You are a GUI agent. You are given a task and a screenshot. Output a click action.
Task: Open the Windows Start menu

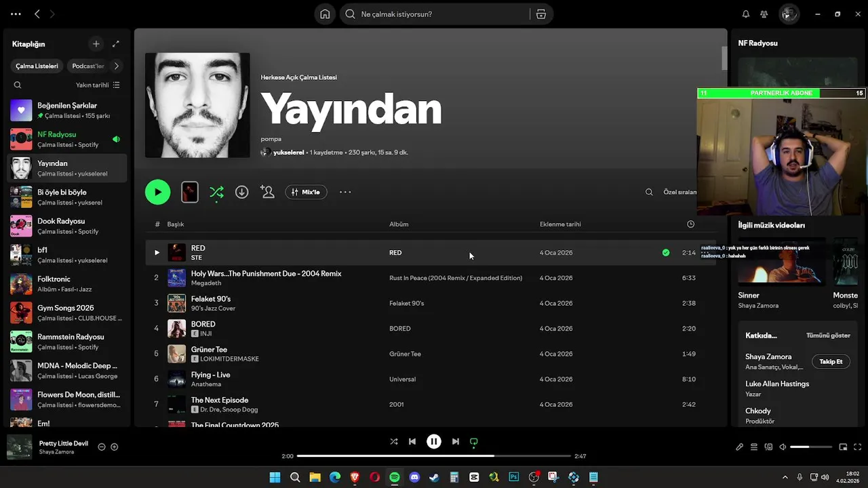pos(275,477)
